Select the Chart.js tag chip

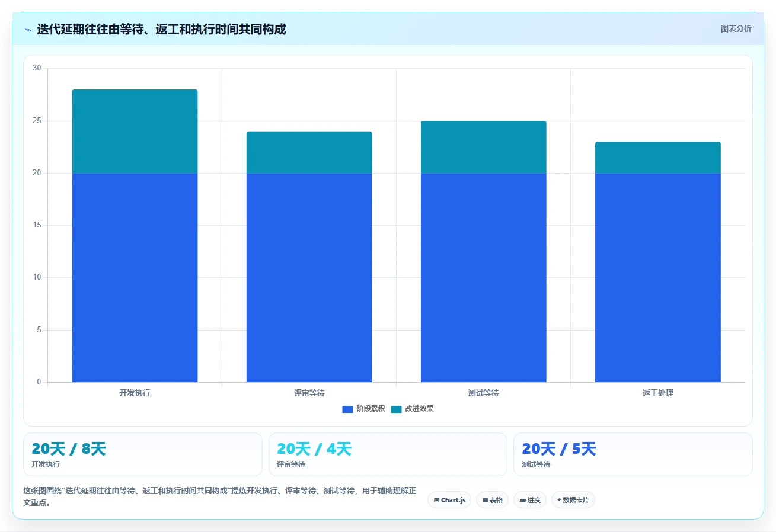pos(449,500)
